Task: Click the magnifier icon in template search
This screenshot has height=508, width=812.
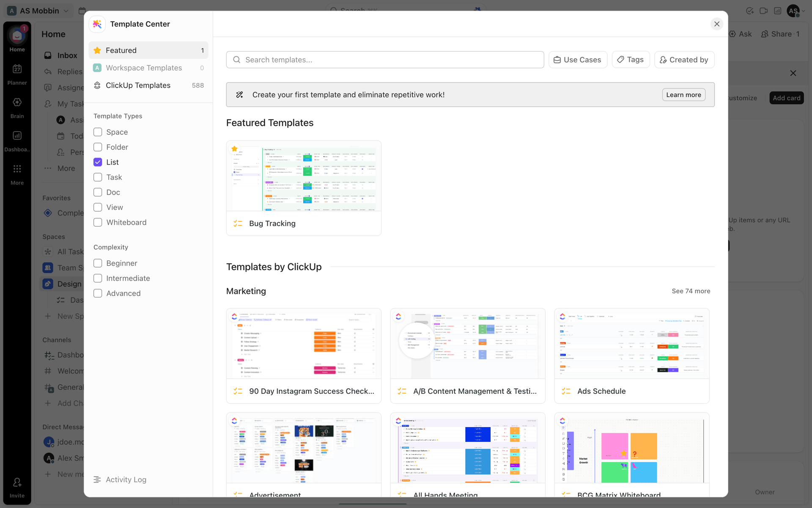Action: 237,60
